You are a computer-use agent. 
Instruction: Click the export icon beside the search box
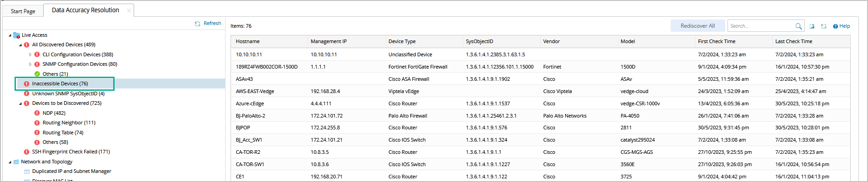812,26
